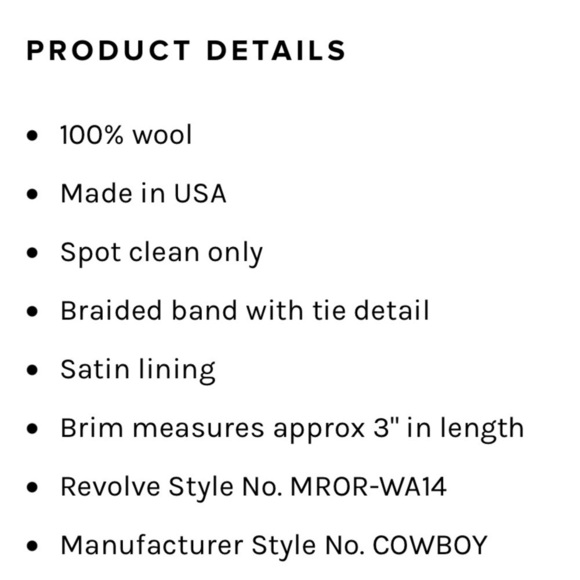Click the bullet beside Satin lining
The height and width of the screenshot is (580, 580).
(33, 370)
